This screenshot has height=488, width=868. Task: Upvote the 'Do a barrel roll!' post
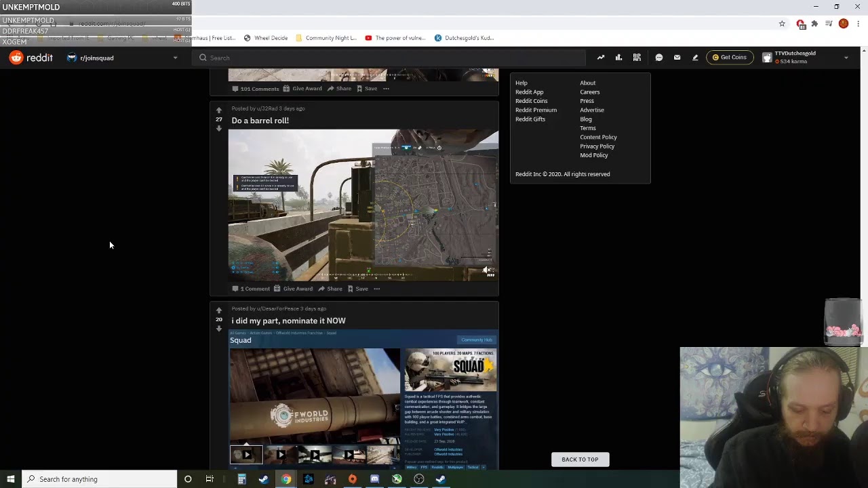[x=219, y=110]
